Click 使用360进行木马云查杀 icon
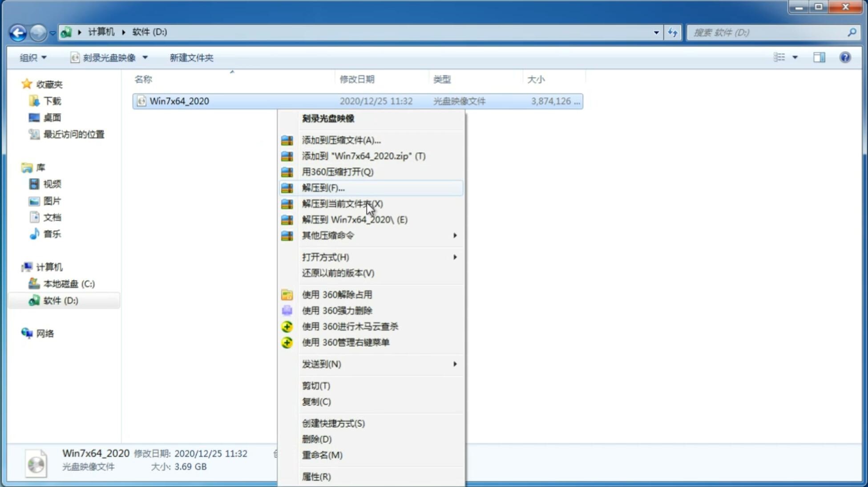The image size is (868, 487). point(286,326)
